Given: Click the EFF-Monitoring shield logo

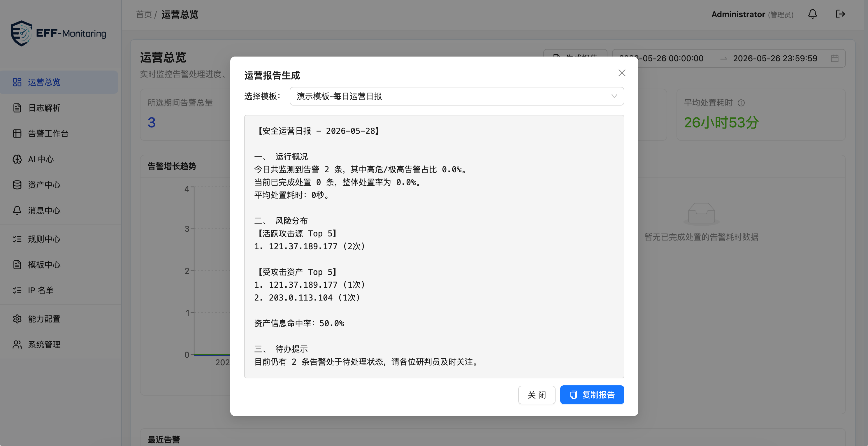Looking at the screenshot, I should click(22, 33).
